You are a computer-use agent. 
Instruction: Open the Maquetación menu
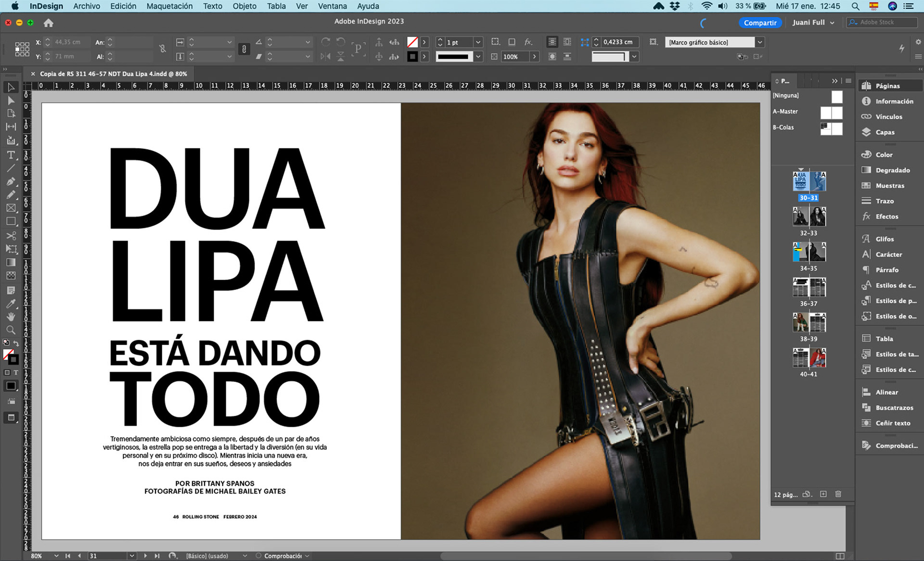169,6
